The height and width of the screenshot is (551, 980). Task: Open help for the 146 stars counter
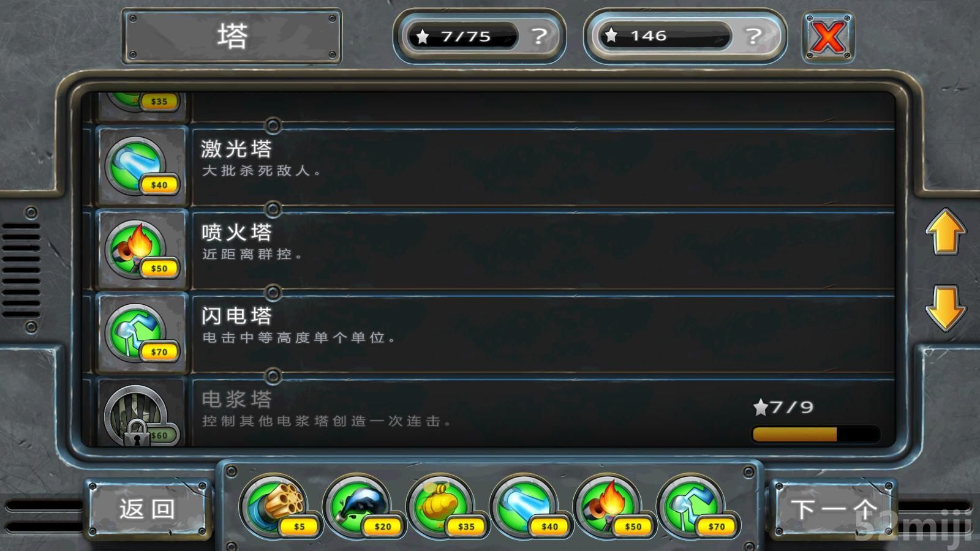[753, 36]
